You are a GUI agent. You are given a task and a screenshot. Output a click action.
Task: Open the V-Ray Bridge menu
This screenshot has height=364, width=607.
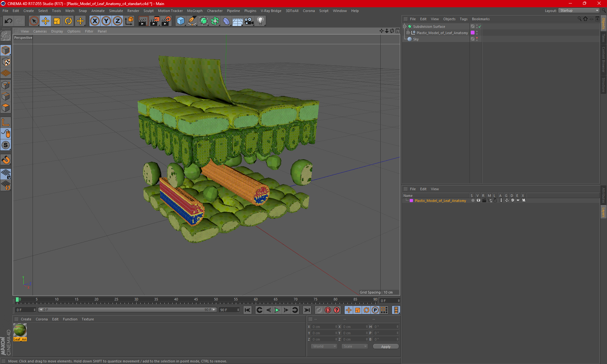(271, 11)
